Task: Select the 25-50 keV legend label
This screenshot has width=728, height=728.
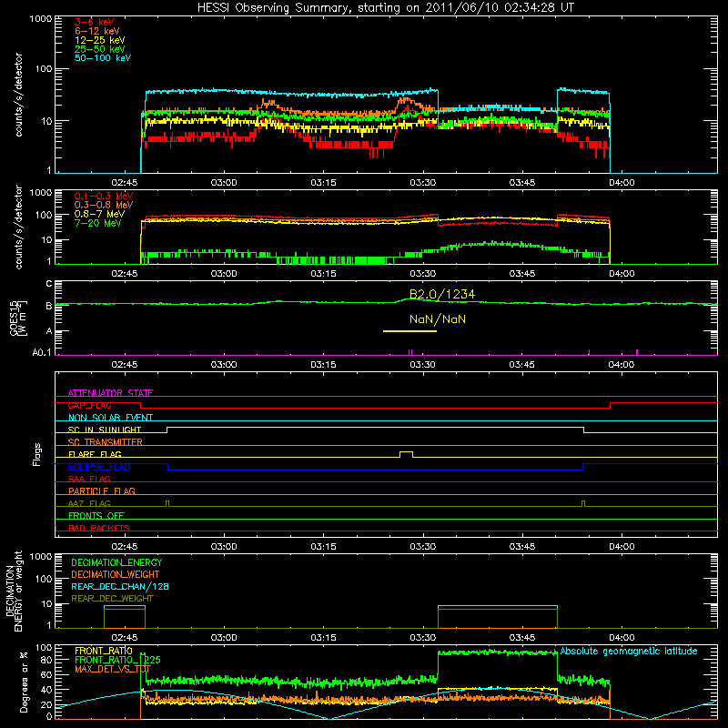Action: click(x=100, y=49)
